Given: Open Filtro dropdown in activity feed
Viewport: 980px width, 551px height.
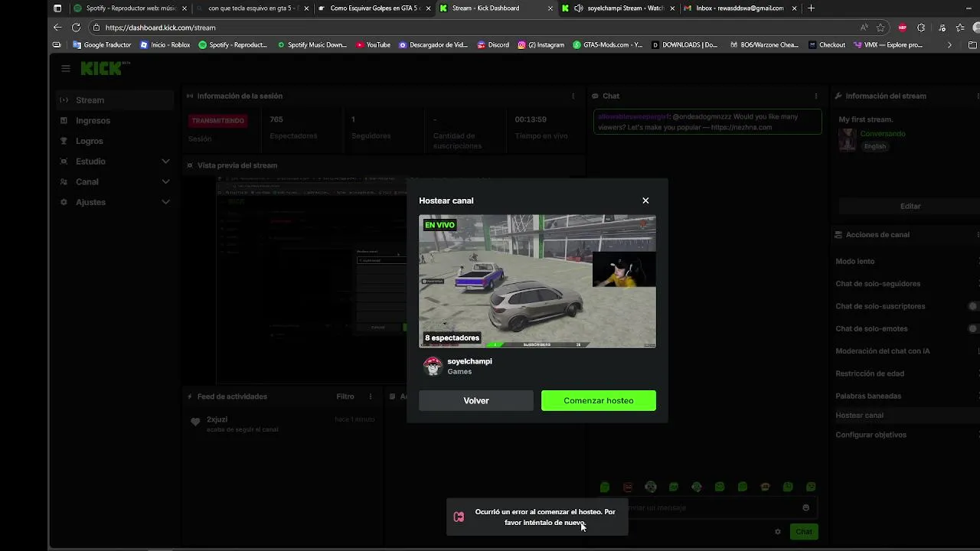Looking at the screenshot, I should point(345,396).
